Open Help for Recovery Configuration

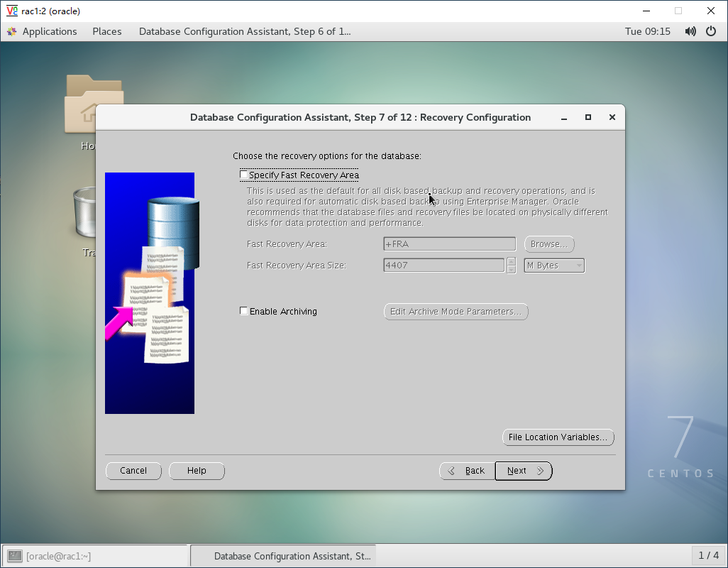click(197, 471)
